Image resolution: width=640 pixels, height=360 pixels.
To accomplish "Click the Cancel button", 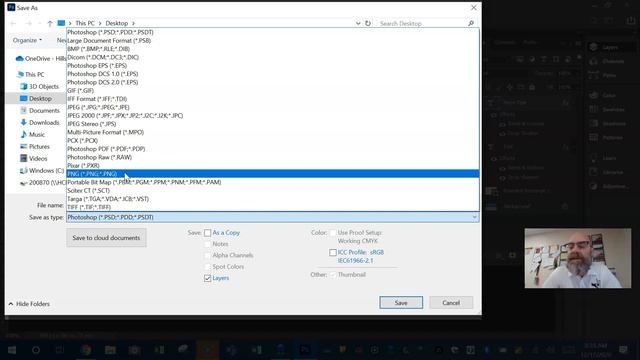I will [x=451, y=302].
